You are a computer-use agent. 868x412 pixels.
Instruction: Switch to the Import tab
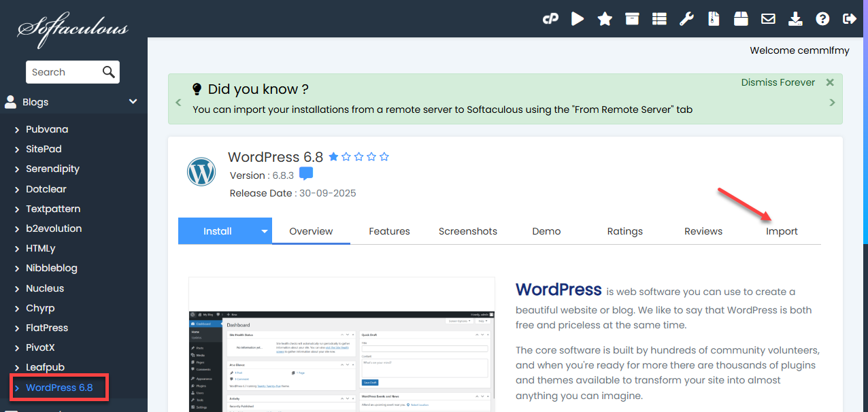(x=782, y=231)
